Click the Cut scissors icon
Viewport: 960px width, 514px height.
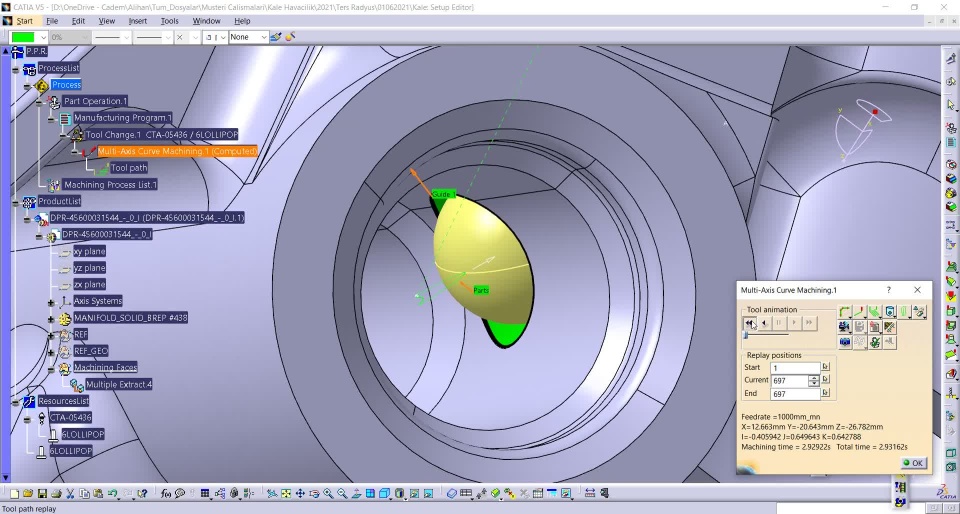tap(70, 493)
